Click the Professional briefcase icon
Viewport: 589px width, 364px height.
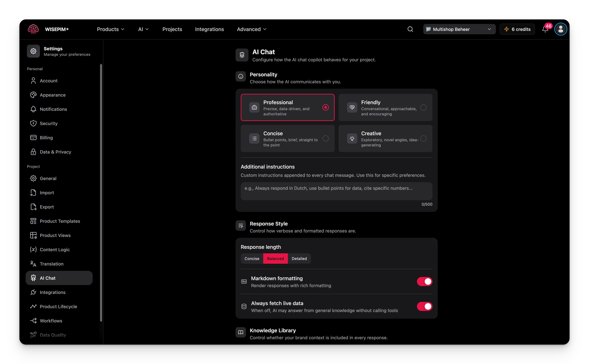(254, 107)
